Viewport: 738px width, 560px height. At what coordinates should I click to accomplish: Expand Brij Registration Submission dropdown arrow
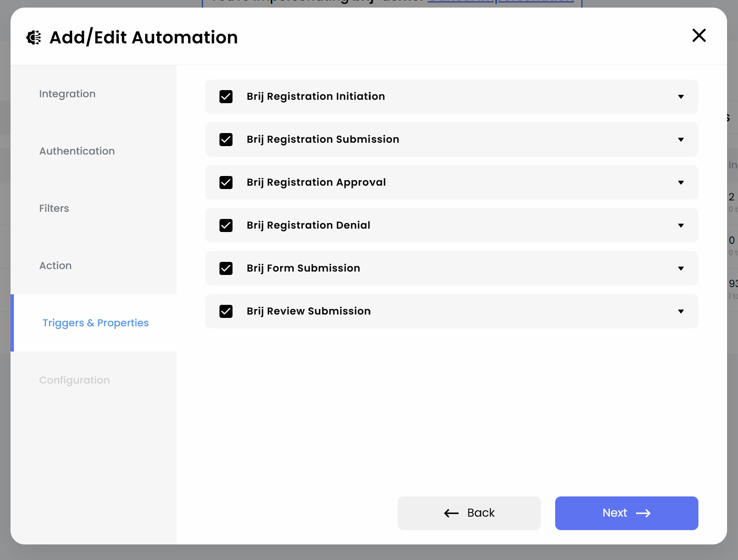click(x=681, y=140)
